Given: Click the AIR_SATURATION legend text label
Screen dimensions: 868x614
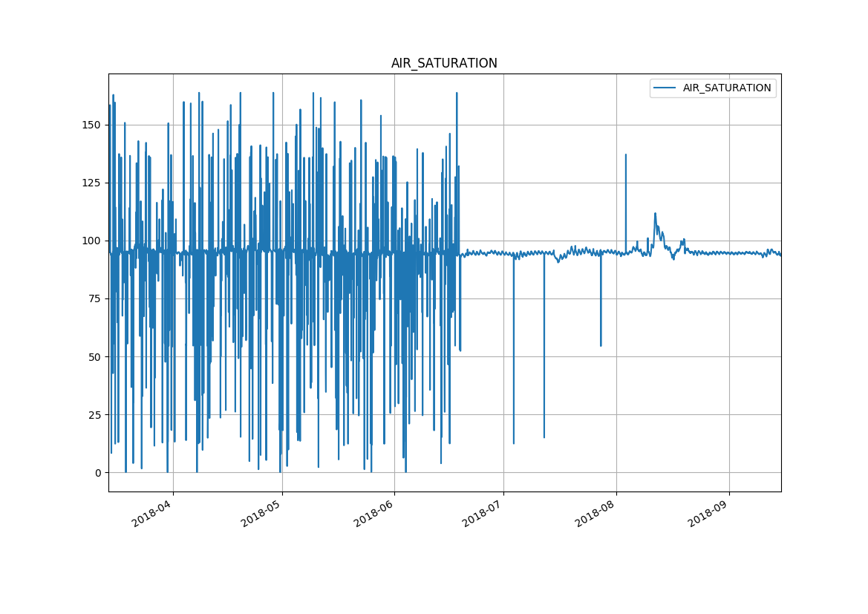Looking at the screenshot, I should [726, 88].
